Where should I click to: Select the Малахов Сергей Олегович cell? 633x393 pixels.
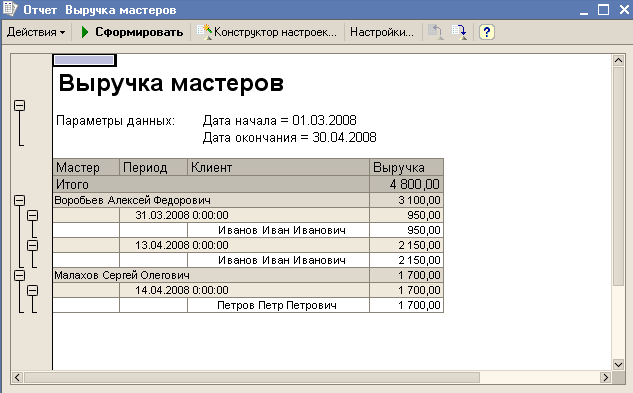(211, 275)
